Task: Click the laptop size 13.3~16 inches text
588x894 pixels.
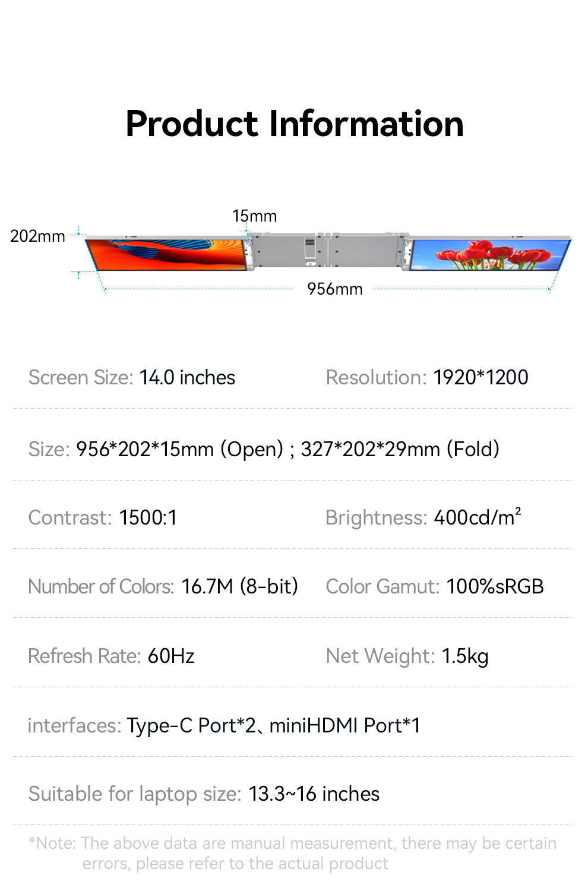Action: coord(314,794)
